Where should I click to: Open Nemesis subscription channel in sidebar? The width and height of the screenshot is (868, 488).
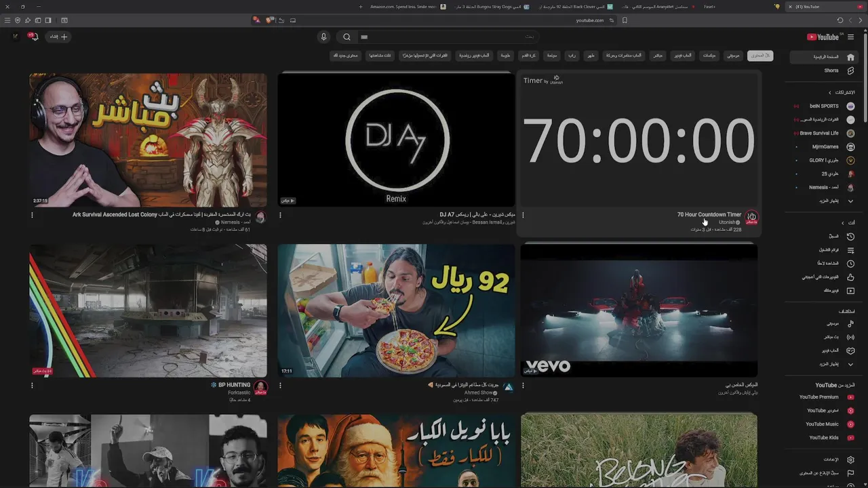point(825,188)
